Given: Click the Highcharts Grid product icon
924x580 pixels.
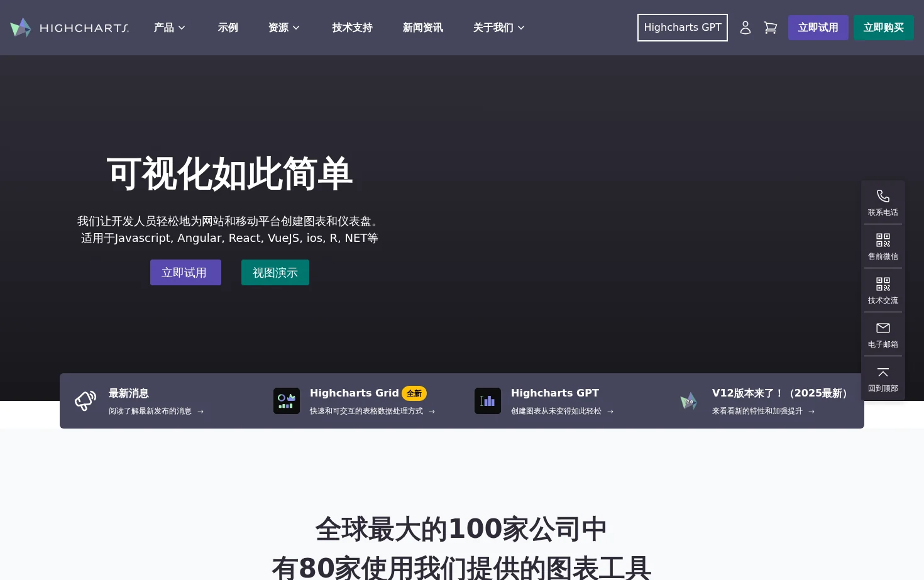Looking at the screenshot, I should click(x=287, y=401).
